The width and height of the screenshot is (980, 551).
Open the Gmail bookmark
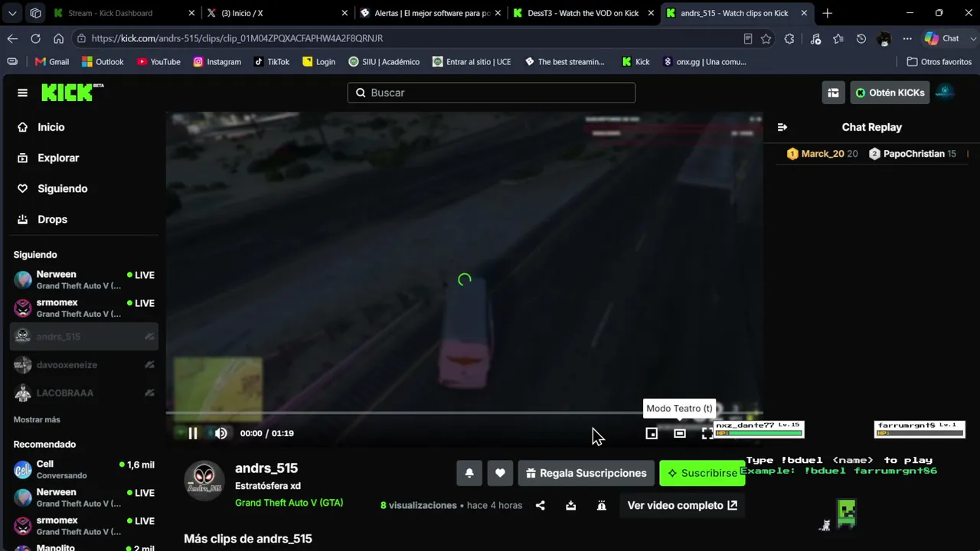click(x=51, y=62)
